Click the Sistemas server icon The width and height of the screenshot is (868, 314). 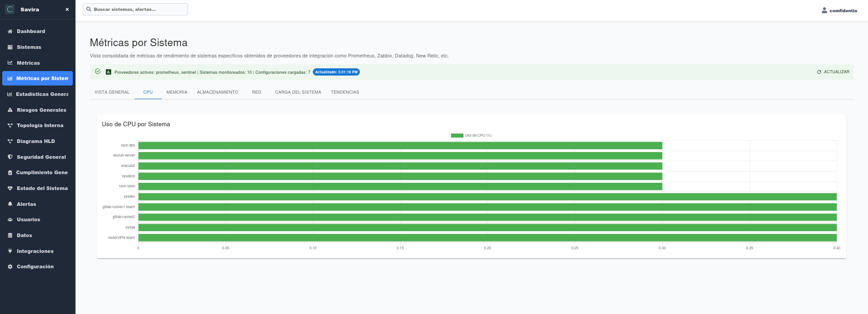(10, 47)
